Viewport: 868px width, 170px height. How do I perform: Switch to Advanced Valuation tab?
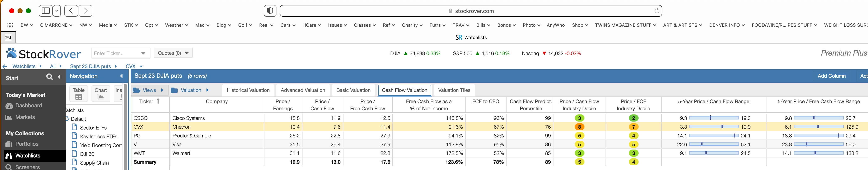click(303, 90)
